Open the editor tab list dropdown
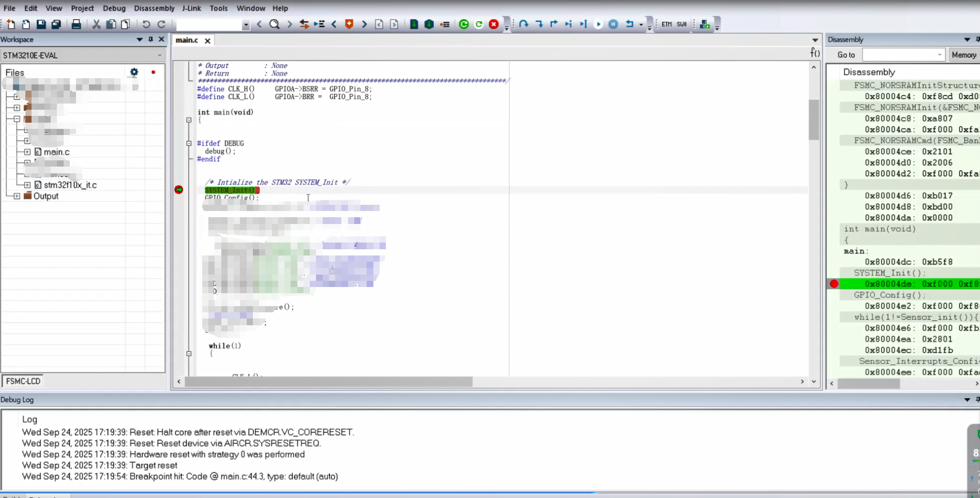 coord(815,40)
